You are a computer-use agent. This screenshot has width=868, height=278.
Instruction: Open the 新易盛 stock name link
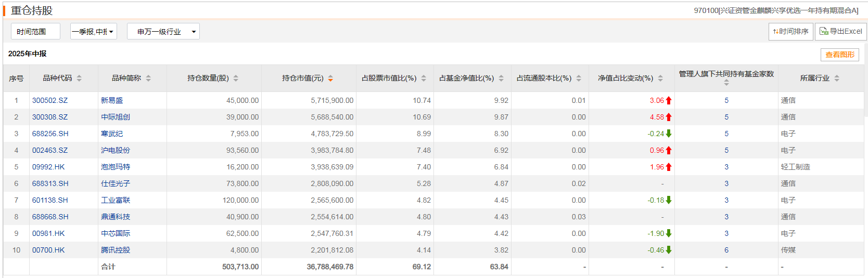point(112,100)
